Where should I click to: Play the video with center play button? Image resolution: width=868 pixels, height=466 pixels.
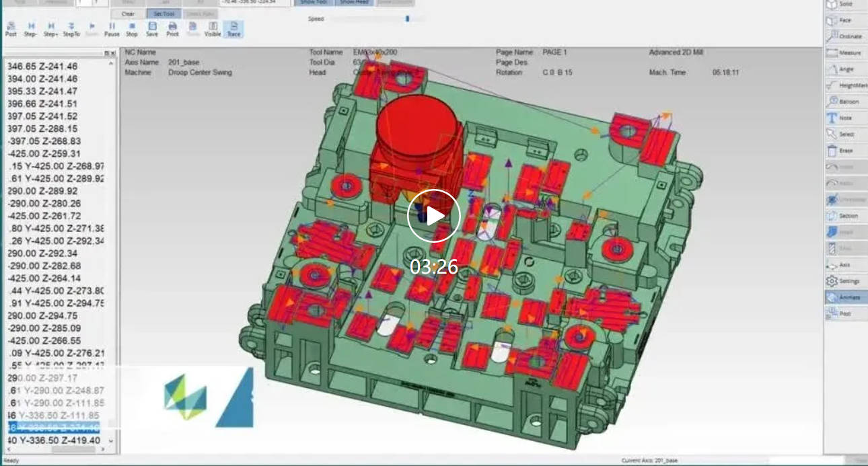pyautogui.click(x=434, y=216)
